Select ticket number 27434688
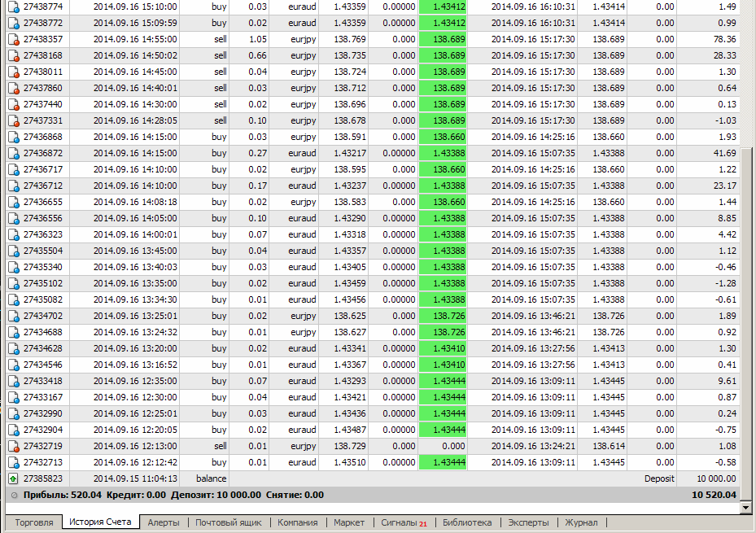Image resolution: width=756 pixels, height=533 pixels. [x=43, y=332]
